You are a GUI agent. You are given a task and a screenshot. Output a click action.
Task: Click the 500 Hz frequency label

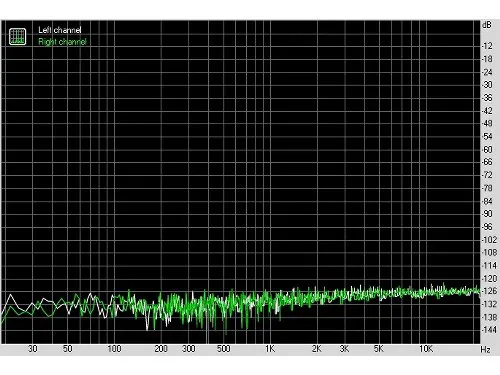(x=223, y=349)
